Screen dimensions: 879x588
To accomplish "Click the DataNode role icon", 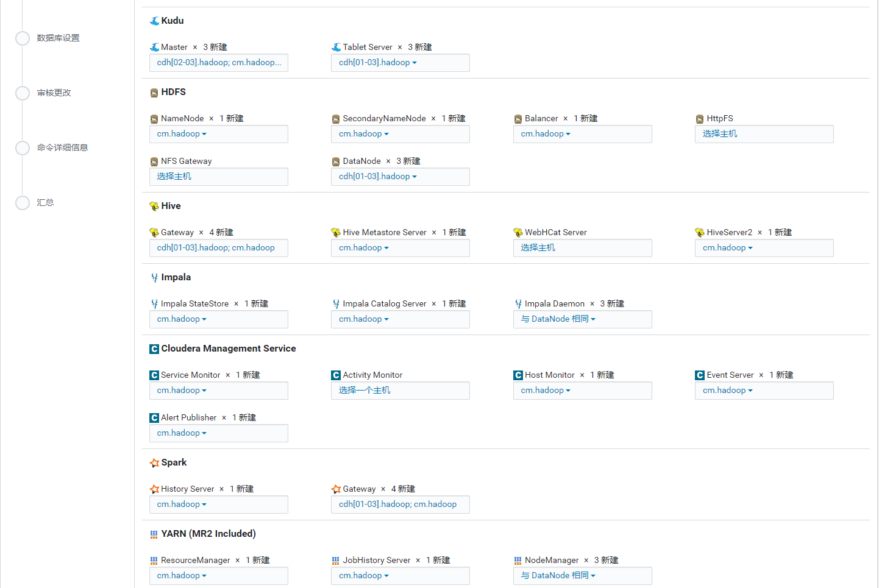I will (x=336, y=161).
